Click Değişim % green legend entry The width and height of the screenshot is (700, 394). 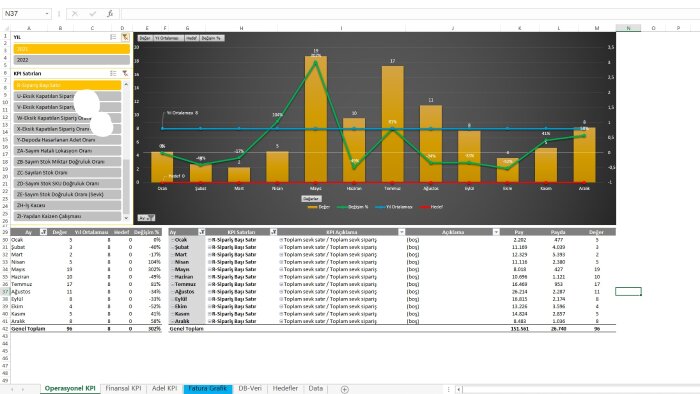click(353, 207)
